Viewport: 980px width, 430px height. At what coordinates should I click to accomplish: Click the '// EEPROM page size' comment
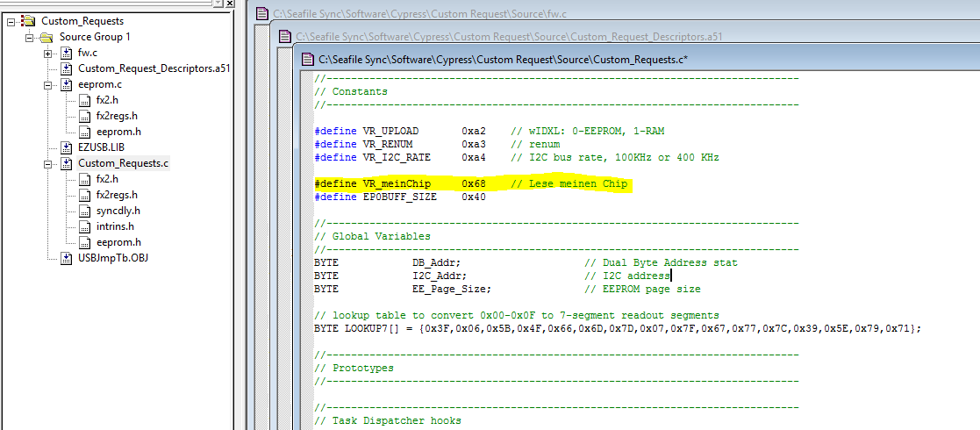click(x=642, y=289)
